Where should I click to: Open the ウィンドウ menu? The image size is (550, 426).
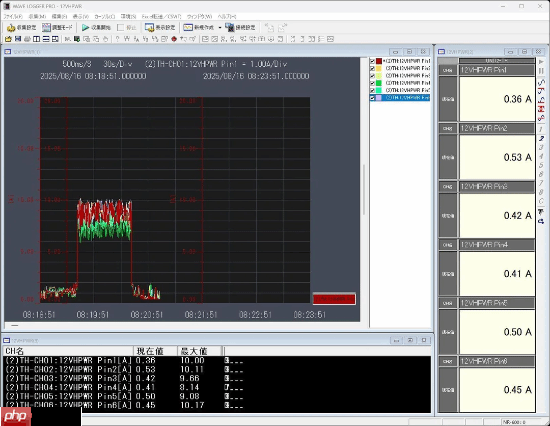[x=199, y=16]
